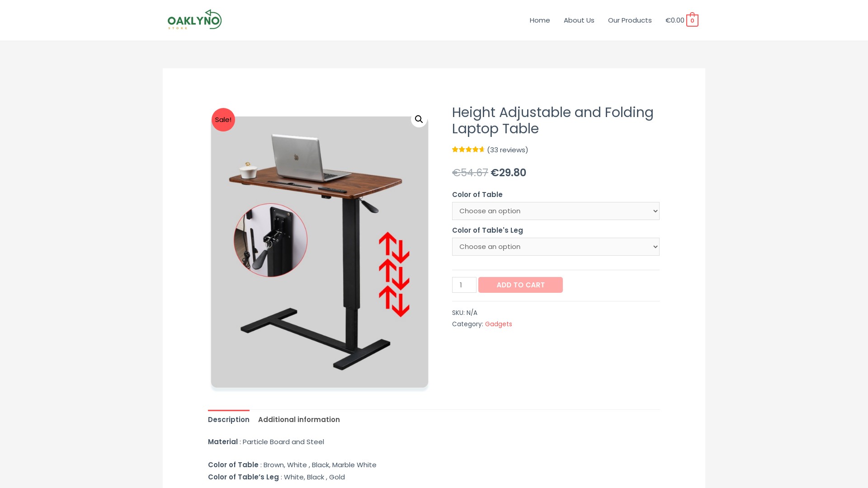The height and width of the screenshot is (488, 868).
Task: Click the Add to Cart button
Action: point(520,285)
